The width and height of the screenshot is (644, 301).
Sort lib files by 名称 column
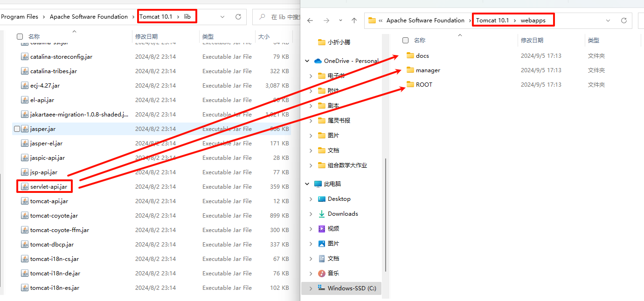(x=34, y=36)
